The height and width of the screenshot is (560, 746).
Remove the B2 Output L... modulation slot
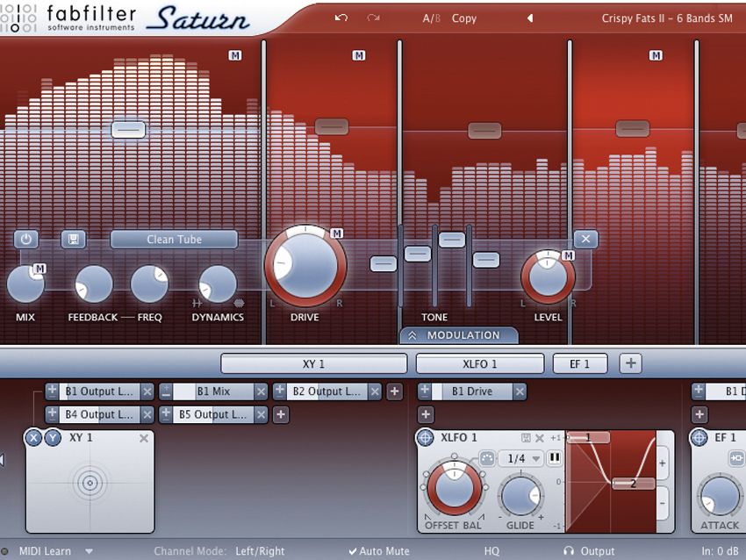(x=375, y=391)
